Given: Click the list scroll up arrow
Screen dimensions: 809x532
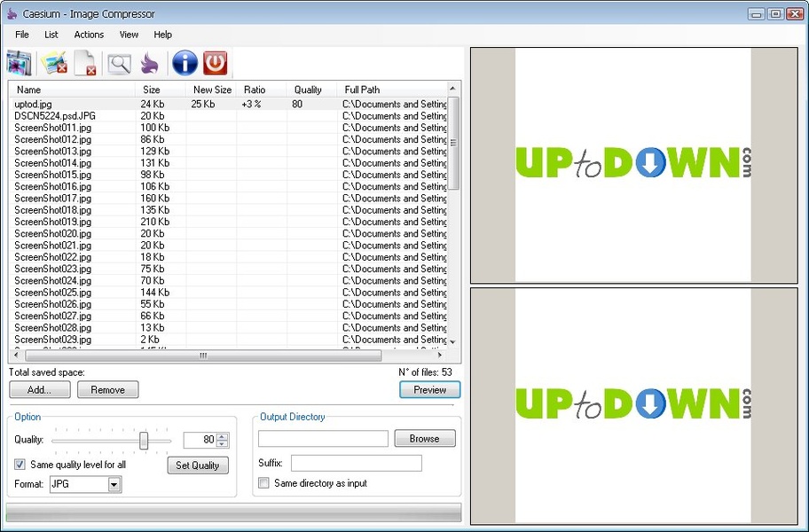Looking at the screenshot, I should [x=452, y=88].
